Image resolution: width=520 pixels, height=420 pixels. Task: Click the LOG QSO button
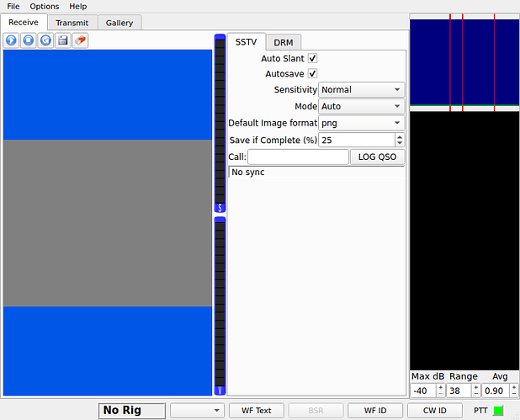point(376,157)
